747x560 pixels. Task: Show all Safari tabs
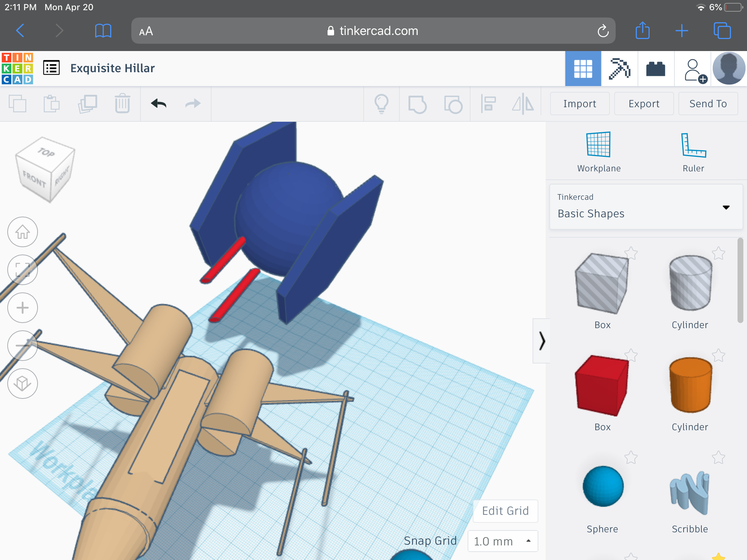coord(722,31)
